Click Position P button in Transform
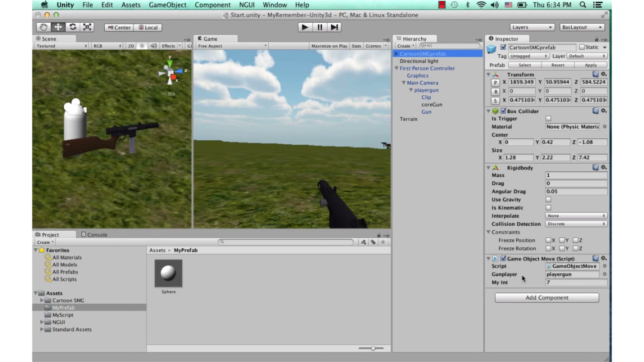 click(x=495, y=83)
